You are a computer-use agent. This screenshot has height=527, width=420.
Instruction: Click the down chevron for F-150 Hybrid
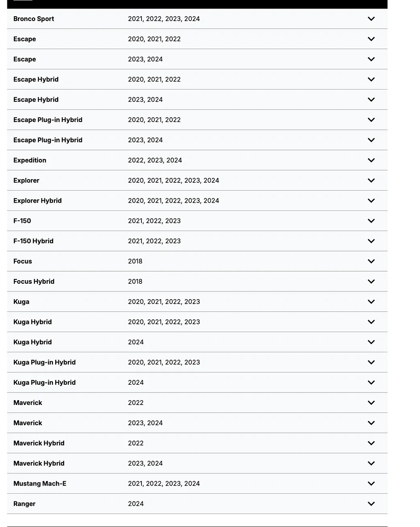click(371, 241)
